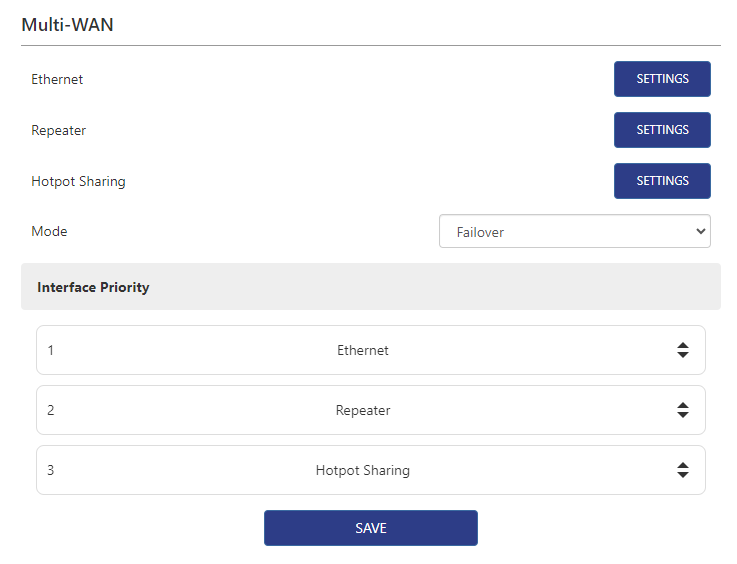Click priority number 2 in the list
Viewport: 737px width, 564px height.
click(51, 411)
